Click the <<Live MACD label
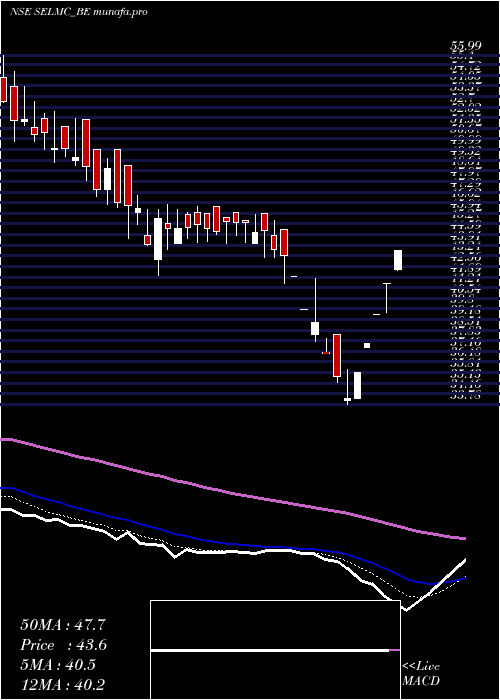This screenshot has width=500, height=700. point(421,674)
